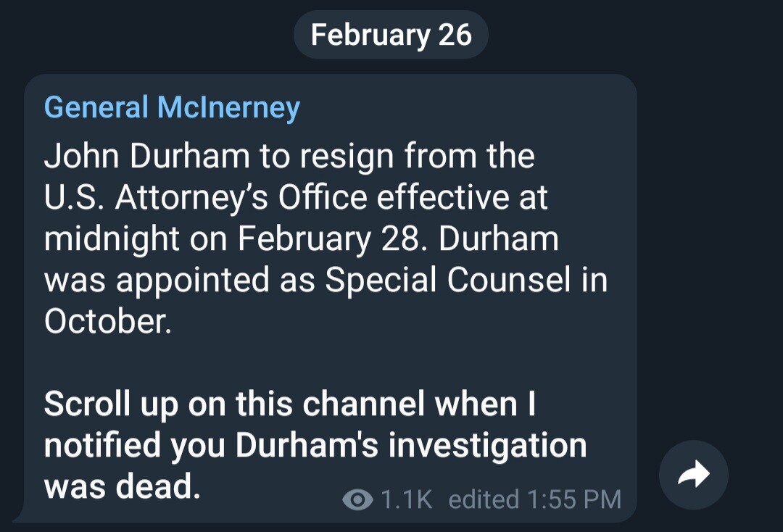Tap the word midnight in the message
The image size is (783, 532).
click(x=111, y=240)
